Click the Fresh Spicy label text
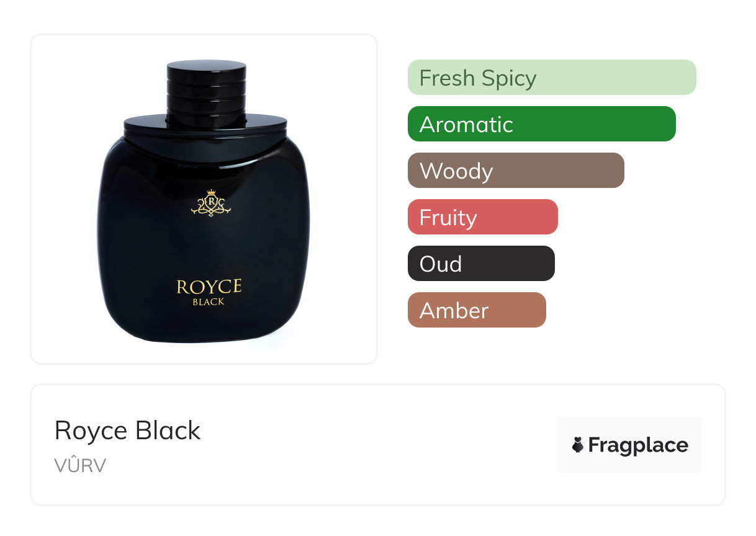Image resolution: width=756 pixels, height=536 pixels. point(478,78)
